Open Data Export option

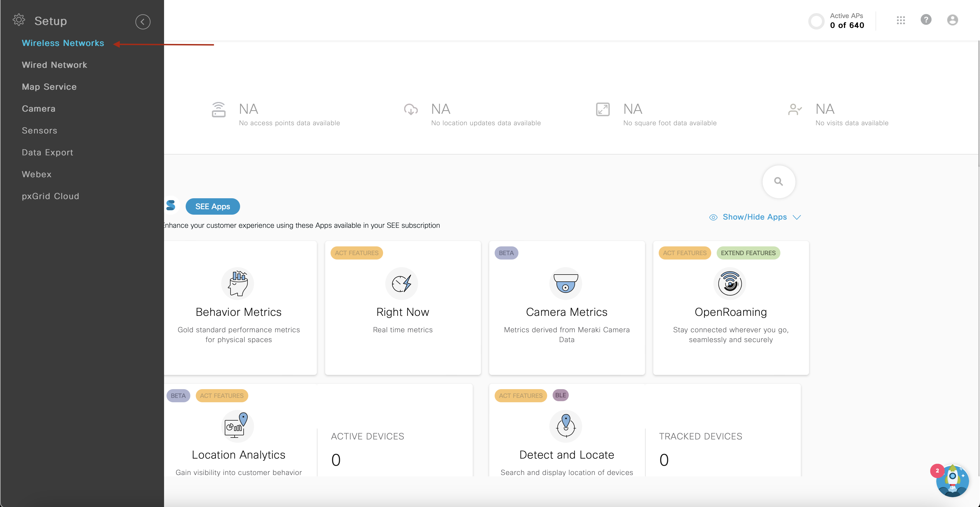pyautogui.click(x=48, y=153)
